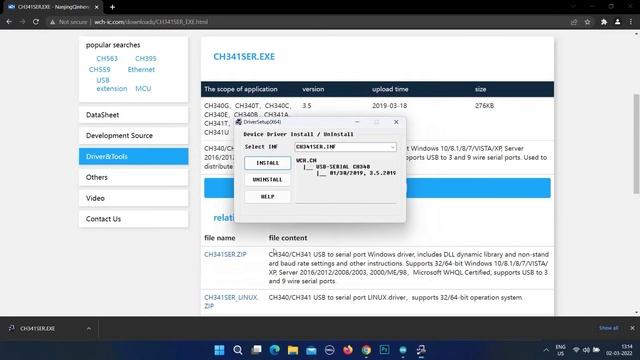This screenshot has height=360, width=640.
Task: Click popular search link CH395
Action: click(x=146, y=58)
